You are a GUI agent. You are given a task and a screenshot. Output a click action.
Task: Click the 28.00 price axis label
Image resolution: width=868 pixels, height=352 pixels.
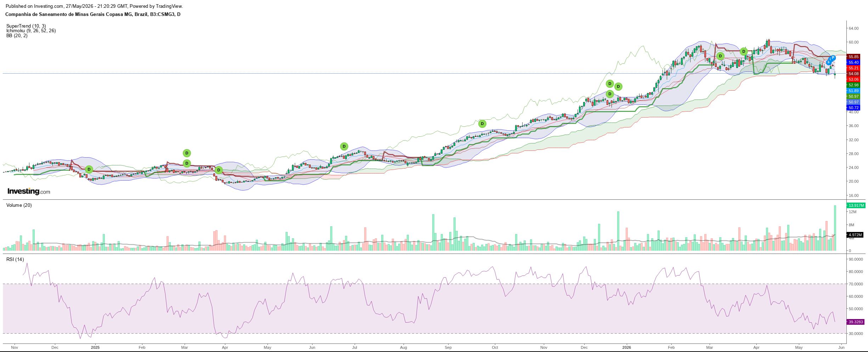(853, 154)
